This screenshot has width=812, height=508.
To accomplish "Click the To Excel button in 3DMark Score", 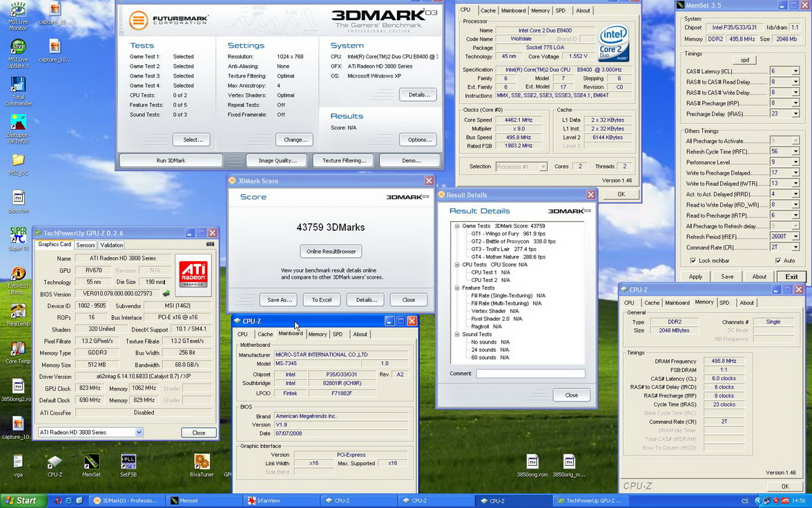I will [322, 300].
